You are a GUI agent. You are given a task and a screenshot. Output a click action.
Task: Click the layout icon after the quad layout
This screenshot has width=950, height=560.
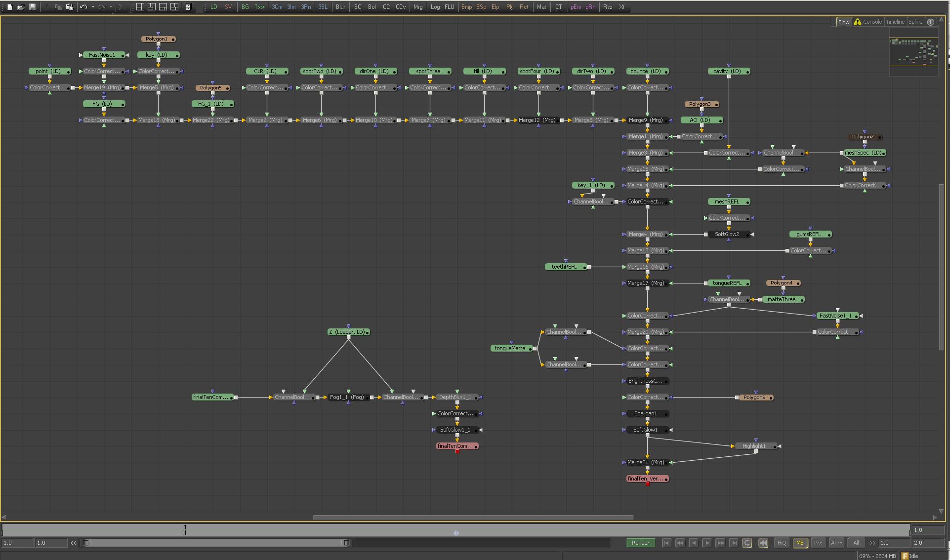tap(188, 7)
